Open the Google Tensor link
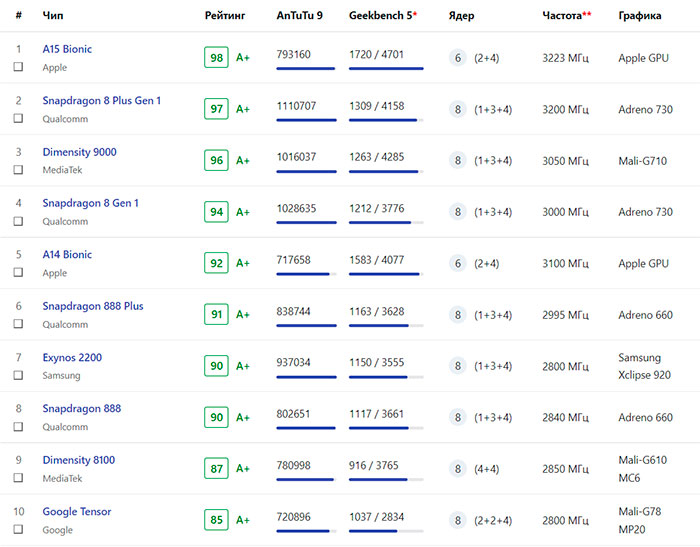 point(77,511)
